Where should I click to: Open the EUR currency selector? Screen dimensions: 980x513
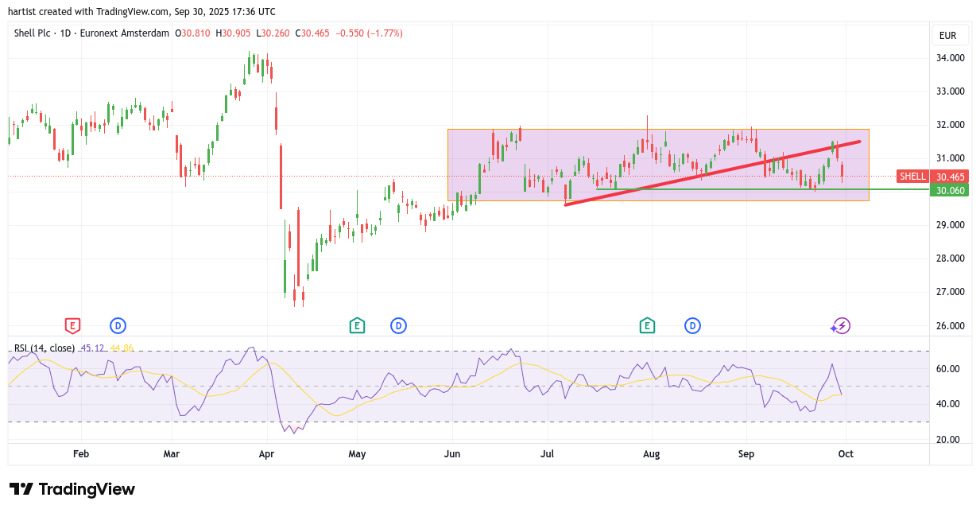click(x=947, y=35)
